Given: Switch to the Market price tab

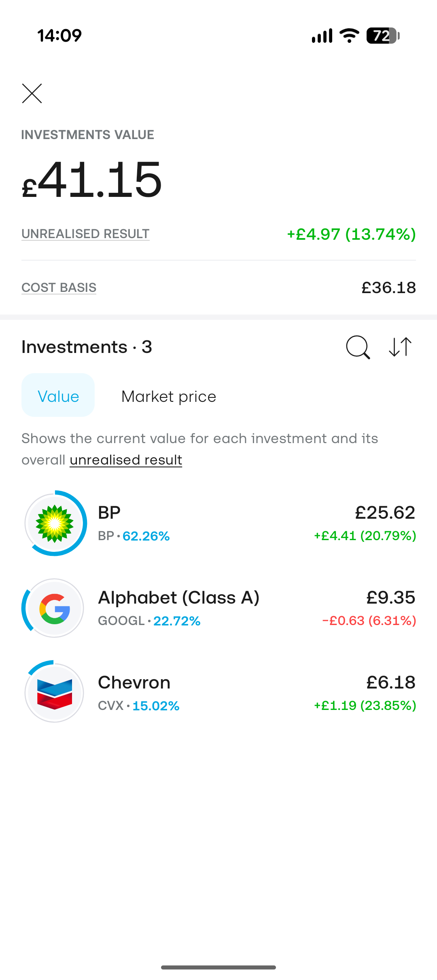Looking at the screenshot, I should click(169, 397).
